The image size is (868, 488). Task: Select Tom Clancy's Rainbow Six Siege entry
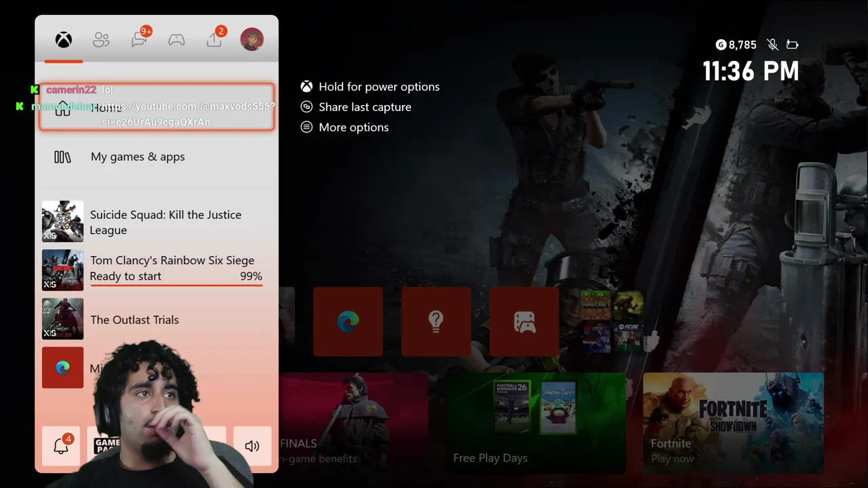coord(157,269)
